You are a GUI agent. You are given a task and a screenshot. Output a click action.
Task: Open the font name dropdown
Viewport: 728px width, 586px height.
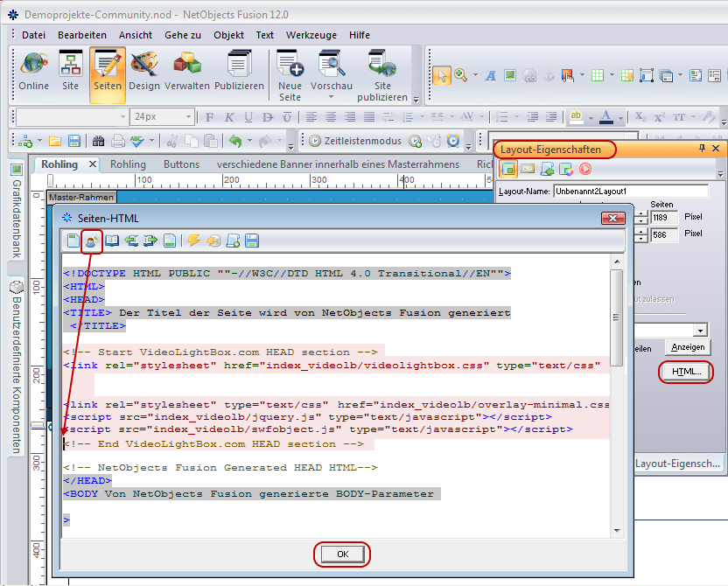(122, 117)
